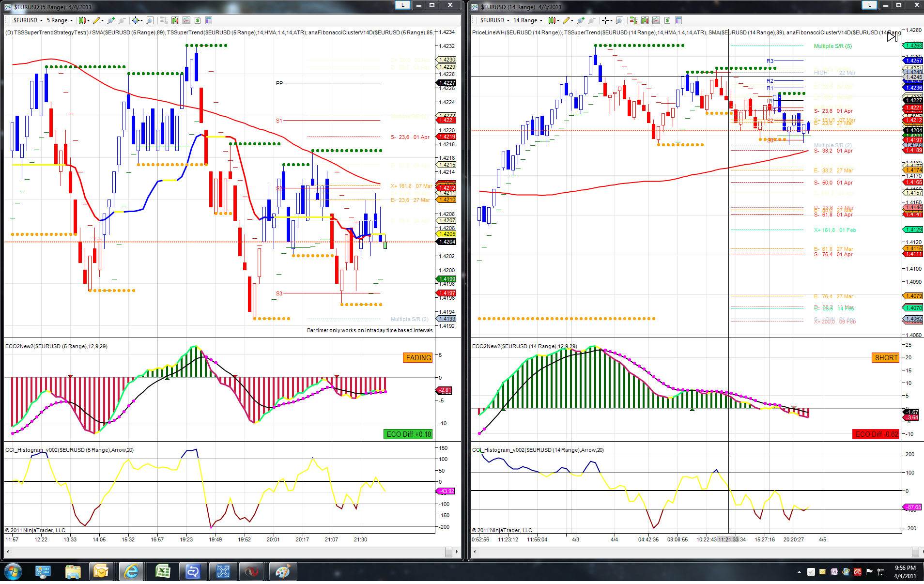Screen dimensions: 924x584
Task: Click the 1.4204 current price marker, 5 Range axis
Action: click(447, 242)
